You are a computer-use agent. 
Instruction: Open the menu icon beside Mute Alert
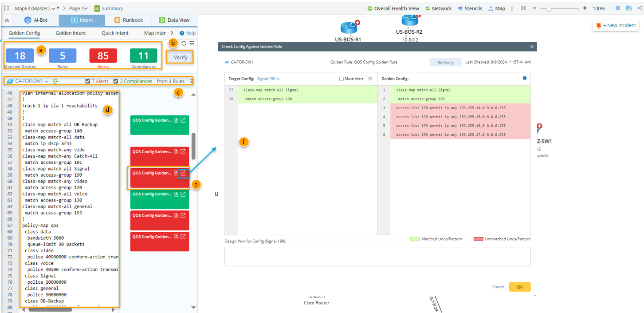click(370, 79)
